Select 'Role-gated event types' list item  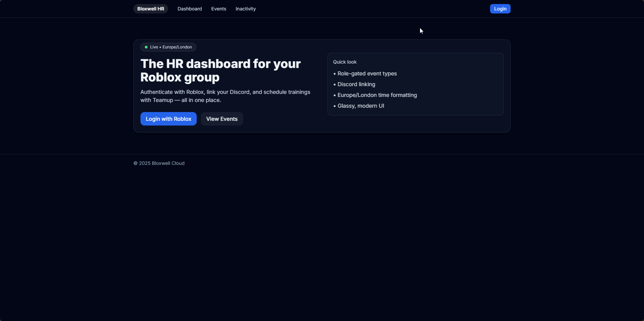(365, 73)
